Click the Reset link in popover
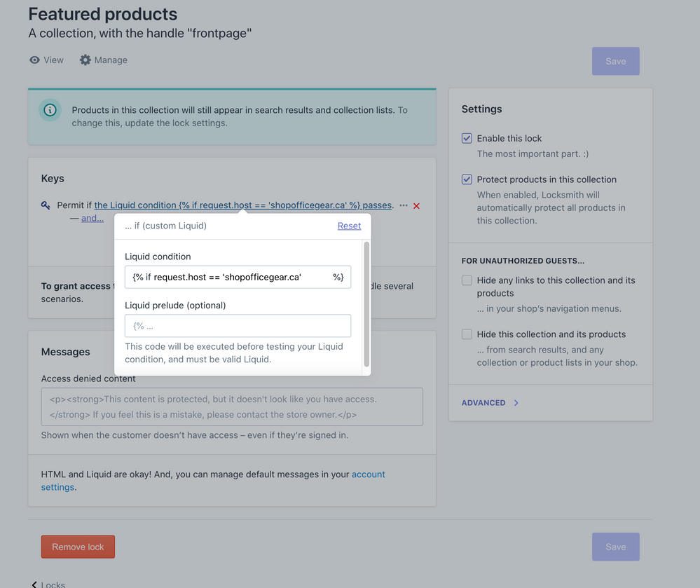This screenshot has height=588, width=700. point(349,226)
